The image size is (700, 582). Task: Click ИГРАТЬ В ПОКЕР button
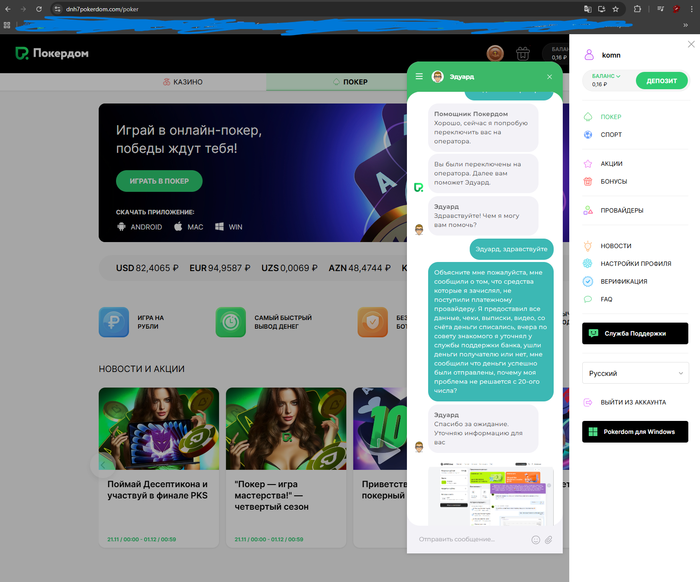pos(159,181)
